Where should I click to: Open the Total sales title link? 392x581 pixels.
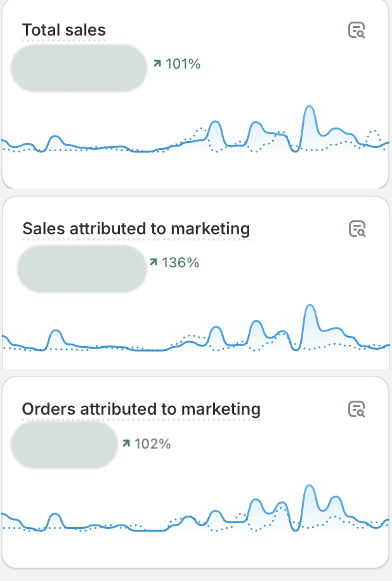64,30
